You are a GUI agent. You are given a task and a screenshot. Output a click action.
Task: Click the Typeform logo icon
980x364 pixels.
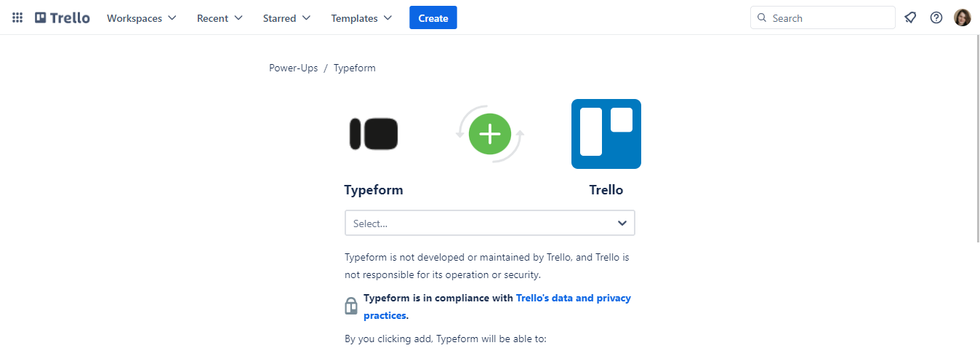coord(374,134)
